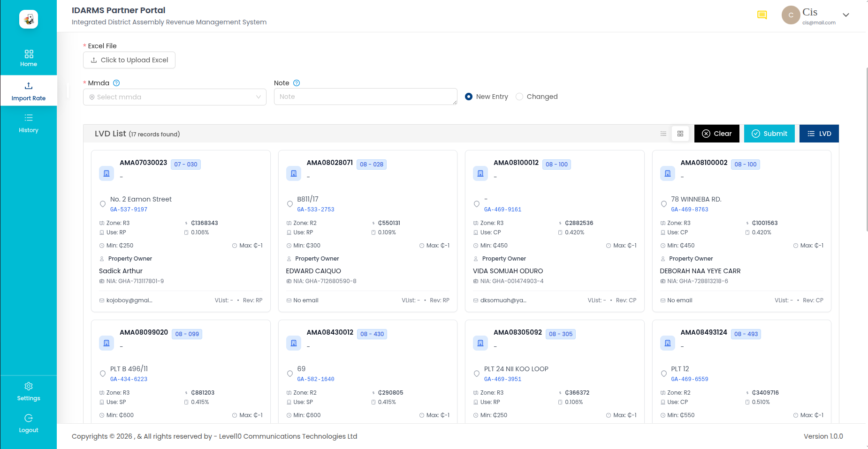Go to Home in sidebar

click(29, 59)
